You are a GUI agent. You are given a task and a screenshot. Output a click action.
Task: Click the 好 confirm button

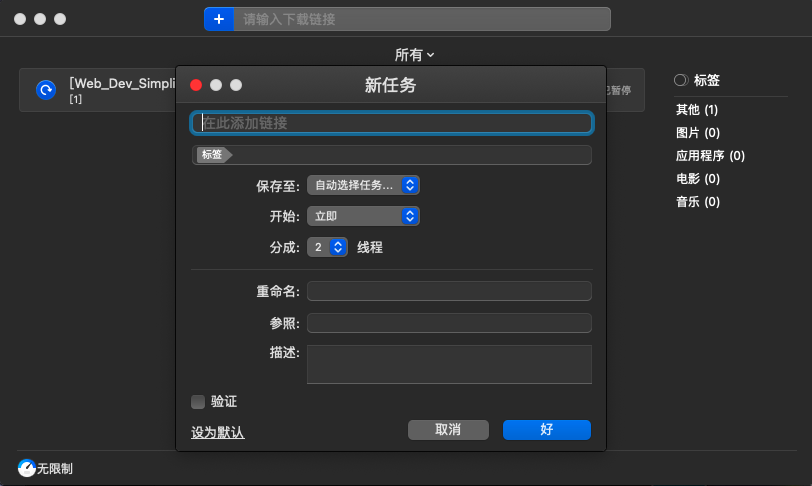(x=546, y=430)
